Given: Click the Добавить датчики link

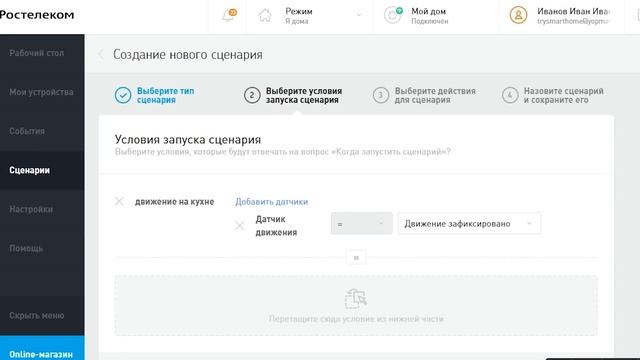Looking at the screenshot, I should [x=271, y=202].
